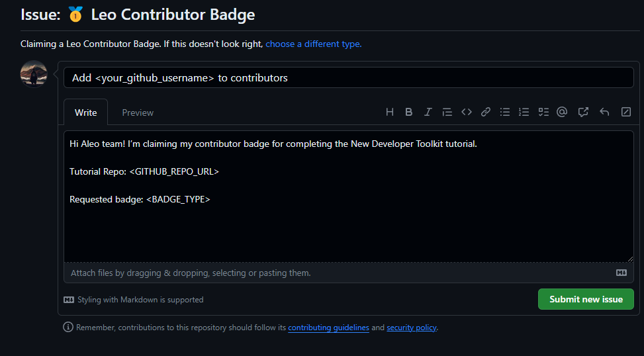Insert a task list
This screenshot has width=644, height=356.
point(543,112)
